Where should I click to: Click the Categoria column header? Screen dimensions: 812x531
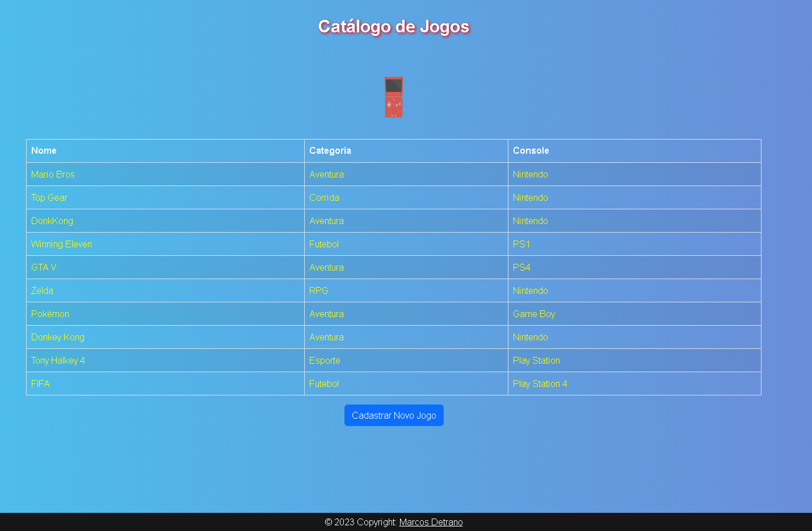[x=330, y=150]
